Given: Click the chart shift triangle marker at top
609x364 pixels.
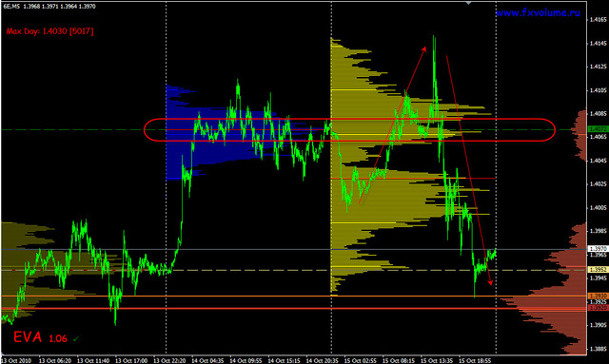Looking at the screenshot, I should [468, 3].
